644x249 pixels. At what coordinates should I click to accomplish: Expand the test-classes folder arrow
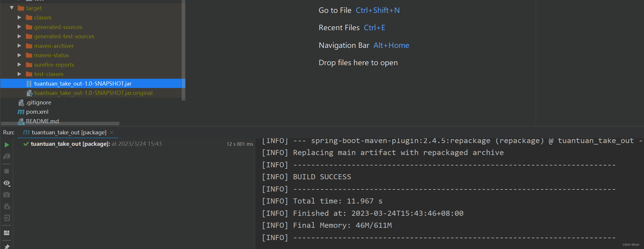tap(19, 74)
